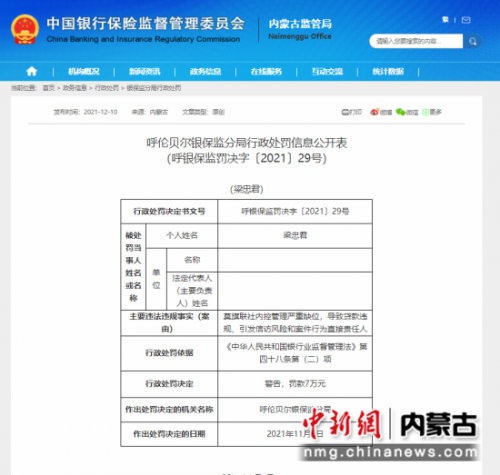The image size is (500, 475).
Task: Open the mail envelope icon in header
Action: tap(466, 20)
